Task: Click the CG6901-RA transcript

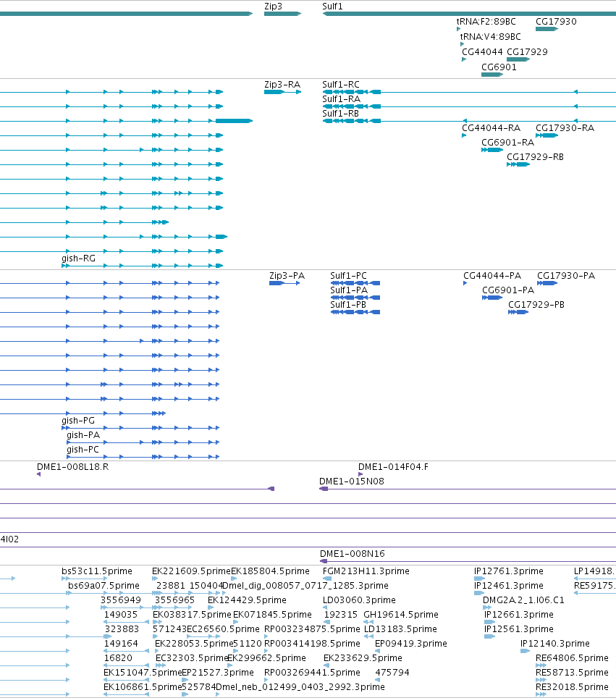Action: click(492, 150)
